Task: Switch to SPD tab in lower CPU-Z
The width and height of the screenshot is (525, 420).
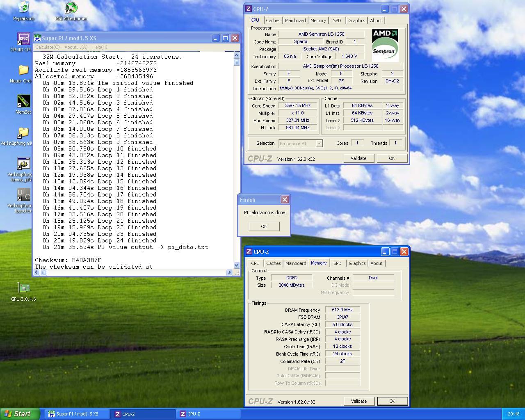Action: (337, 263)
